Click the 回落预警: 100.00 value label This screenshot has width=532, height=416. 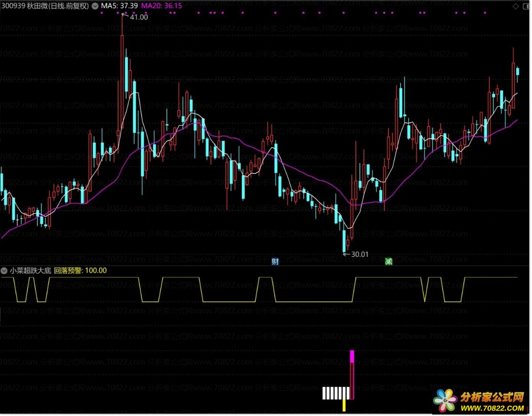coord(80,271)
